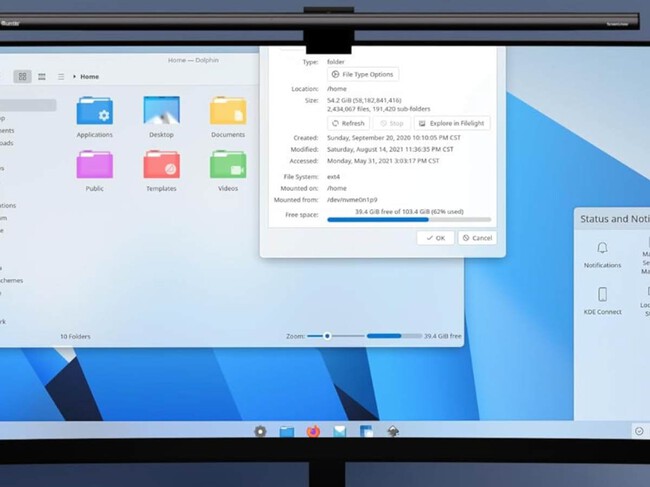The image size is (650, 487).
Task: Cancel the properties dialog
Action: click(x=477, y=238)
